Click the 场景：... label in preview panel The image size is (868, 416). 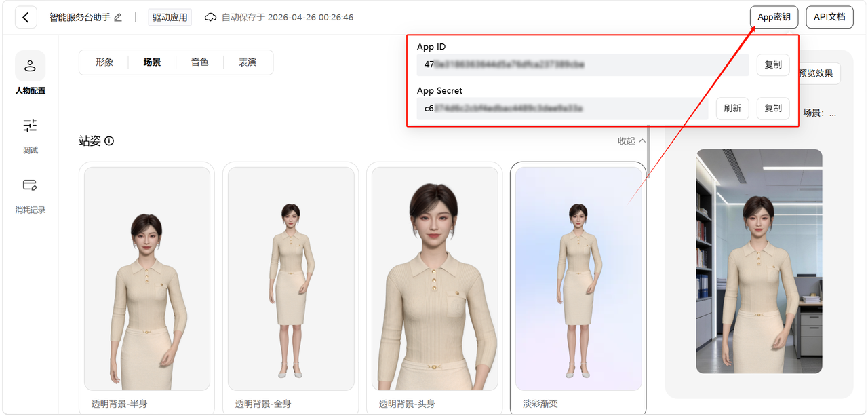[819, 113]
